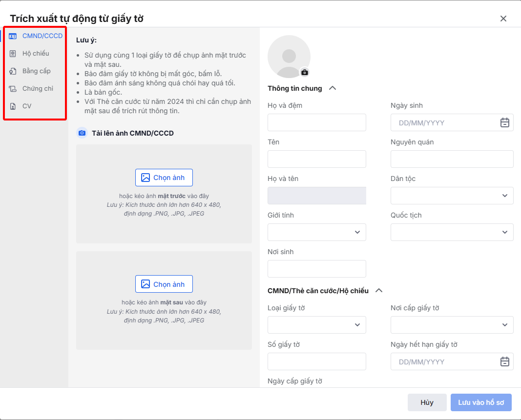Click the avatar profile placeholder image
Viewport: 521px width, 420px height.
pos(289,57)
